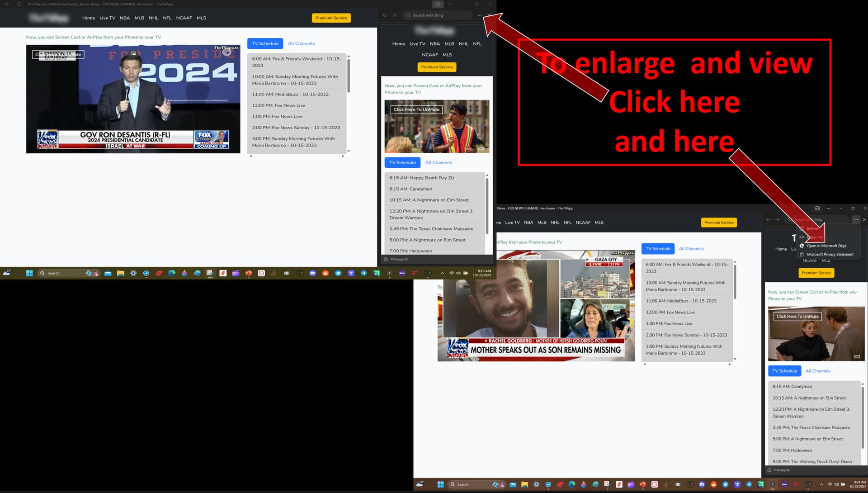The width and height of the screenshot is (868, 493).
Task: Click Search with Bing field in upper sidebar
Action: [437, 15]
